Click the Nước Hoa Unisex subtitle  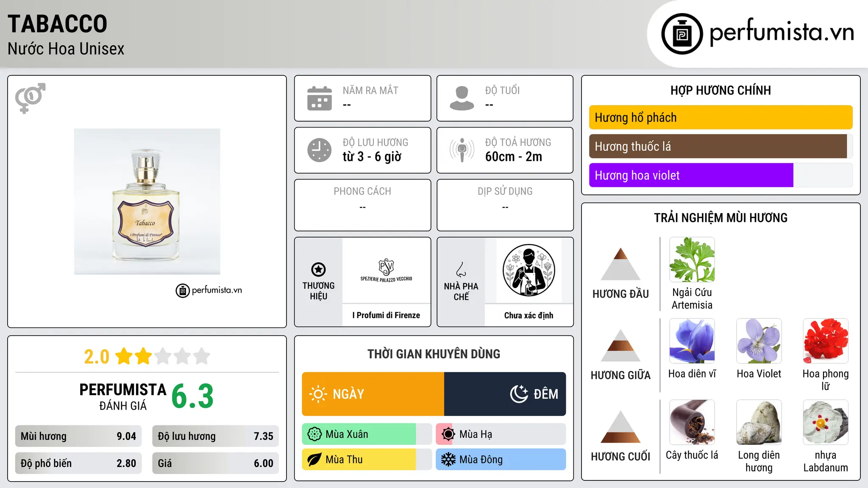tap(66, 49)
